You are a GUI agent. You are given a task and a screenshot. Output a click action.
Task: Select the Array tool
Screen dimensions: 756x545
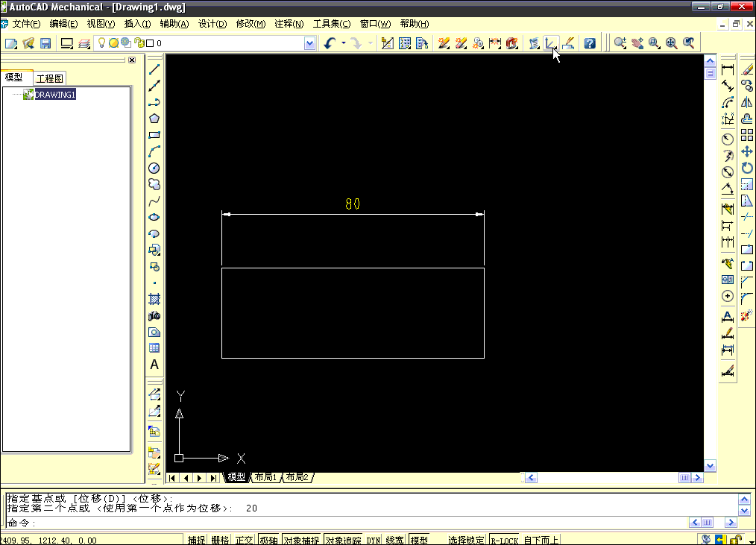click(747, 135)
